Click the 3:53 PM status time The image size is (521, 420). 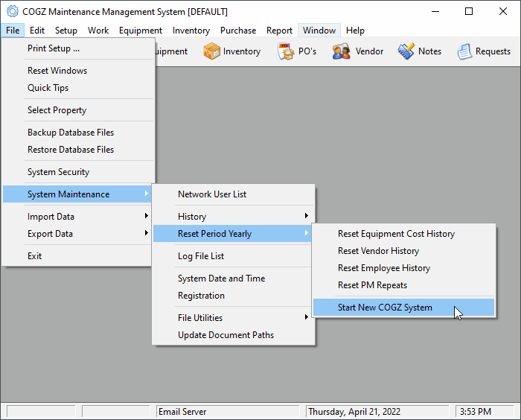(x=485, y=412)
